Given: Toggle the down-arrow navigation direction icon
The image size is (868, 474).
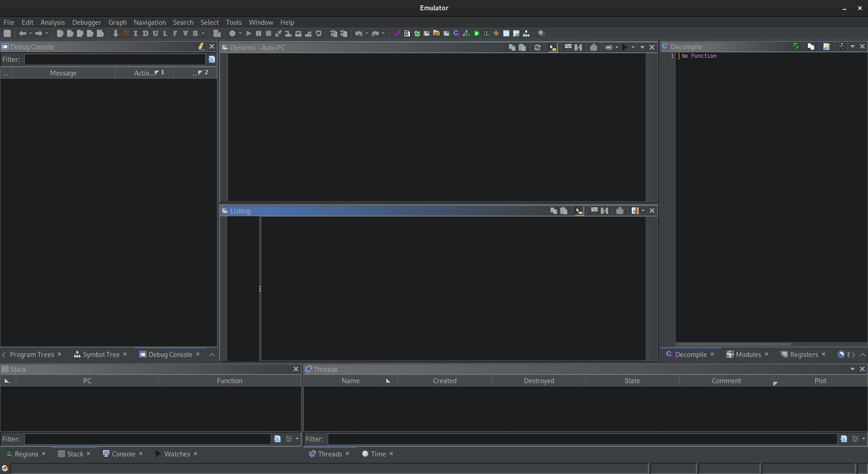Looking at the screenshot, I should tap(116, 34).
